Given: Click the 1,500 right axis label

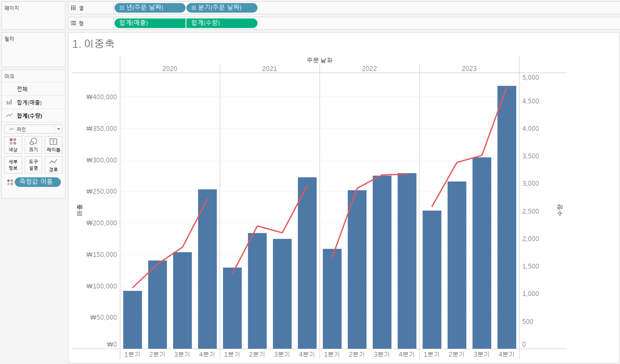Looking at the screenshot, I should (x=530, y=266).
